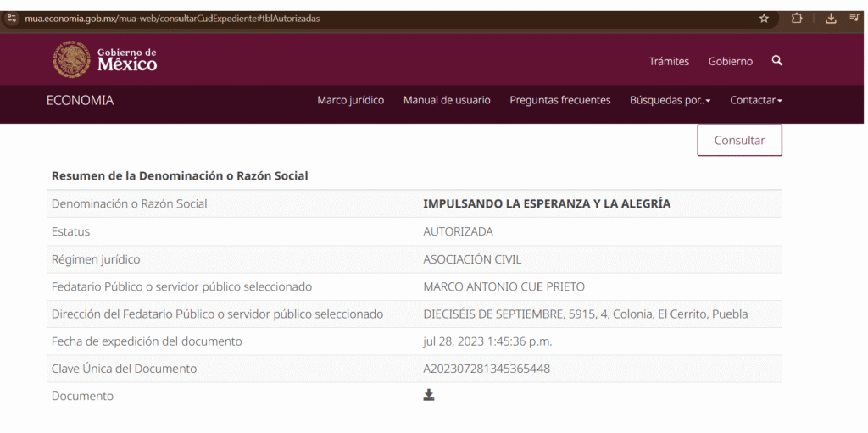Open the browser extensions puzzle icon
The width and height of the screenshot is (868, 433).
[797, 18]
